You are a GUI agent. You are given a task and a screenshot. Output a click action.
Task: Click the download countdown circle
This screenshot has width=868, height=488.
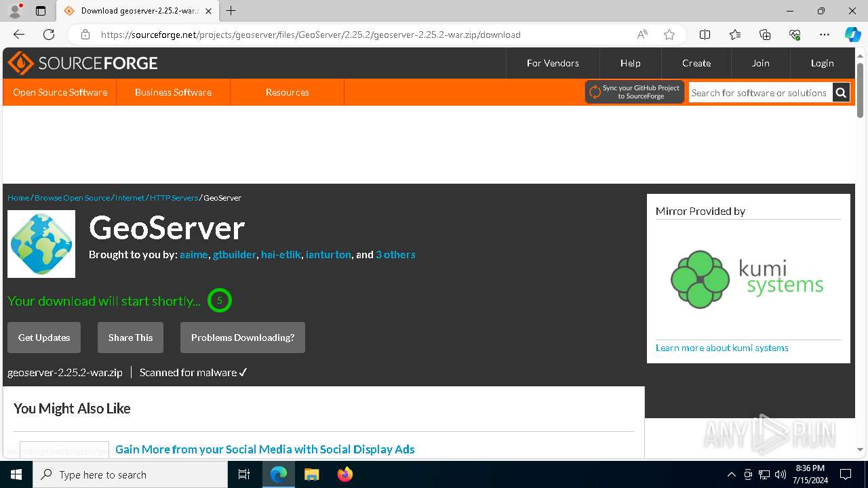219,300
